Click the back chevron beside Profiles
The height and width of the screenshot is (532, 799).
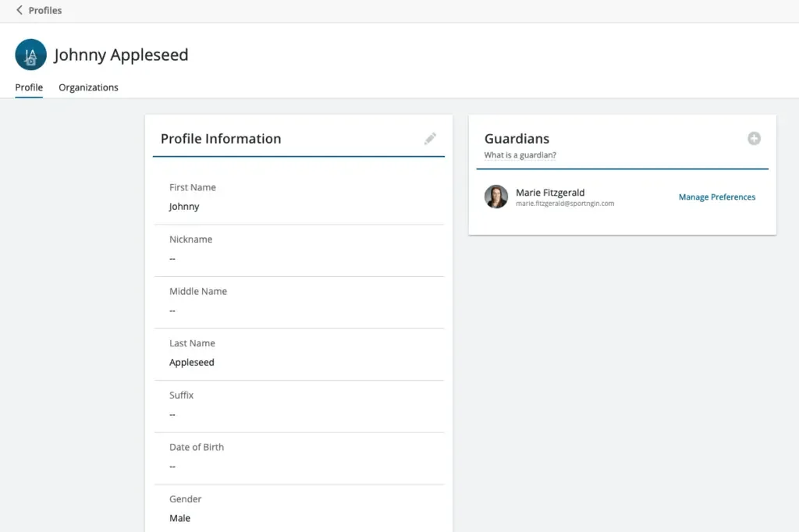[20, 10]
